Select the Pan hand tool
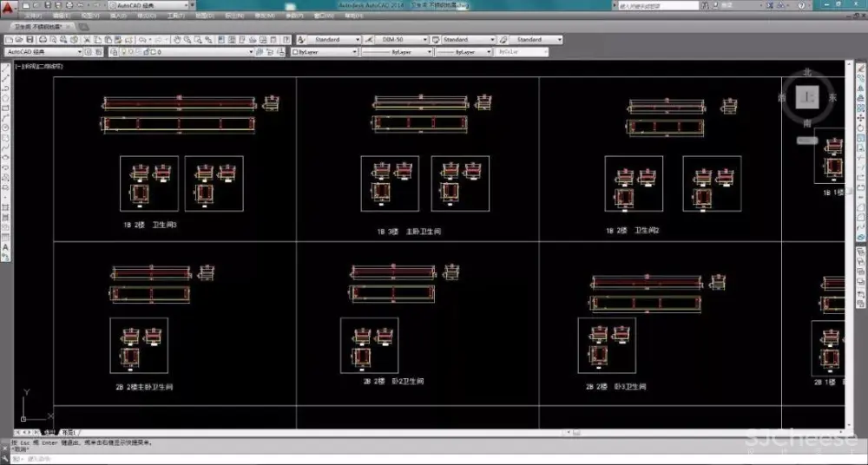The height and width of the screenshot is (465, 868). tap(176, 40)
